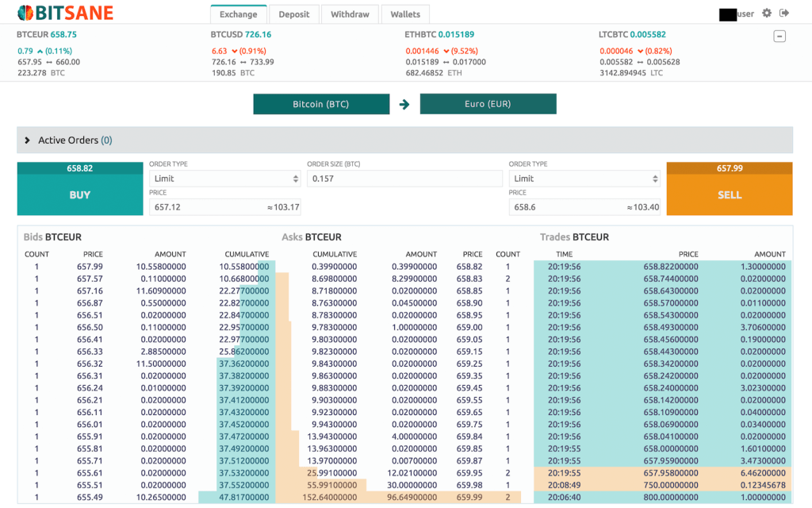Collapse the ticker panel with minus button
Screen dimensions: 812x508
point(779,37)
